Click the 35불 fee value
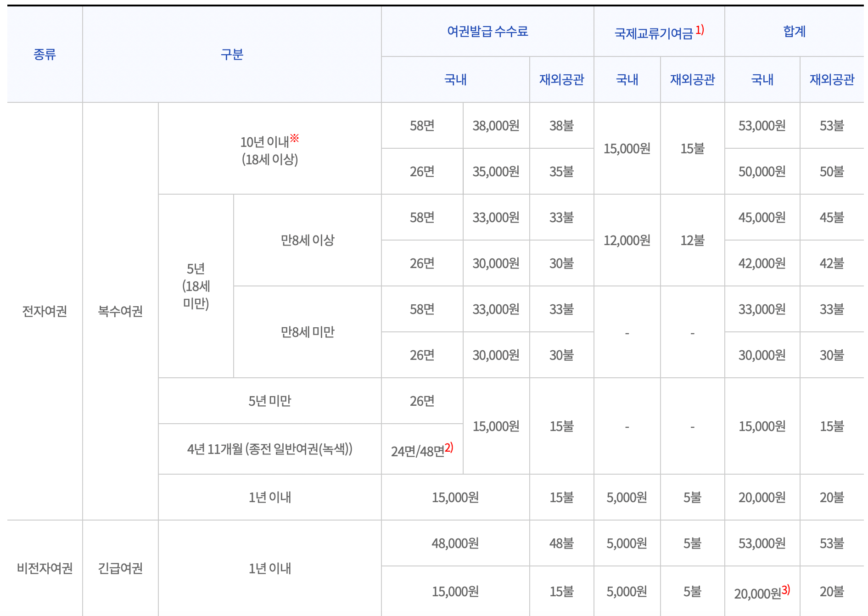 click(x=561, y=171)
